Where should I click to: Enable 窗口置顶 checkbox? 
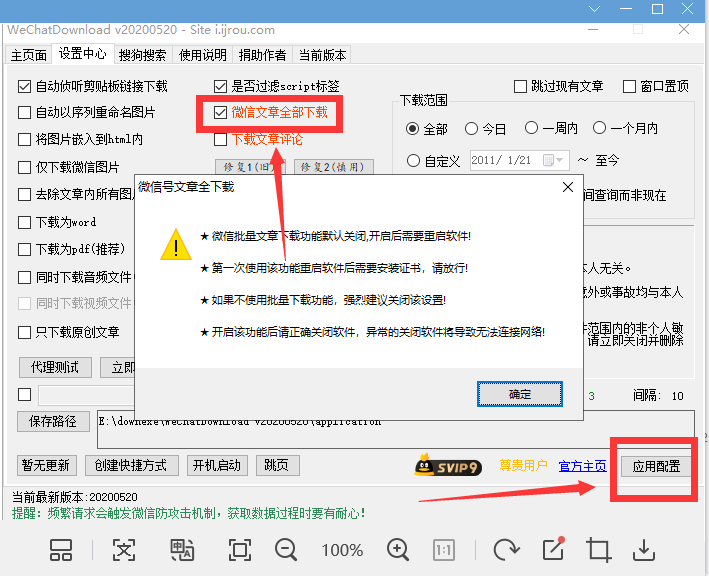629,86
